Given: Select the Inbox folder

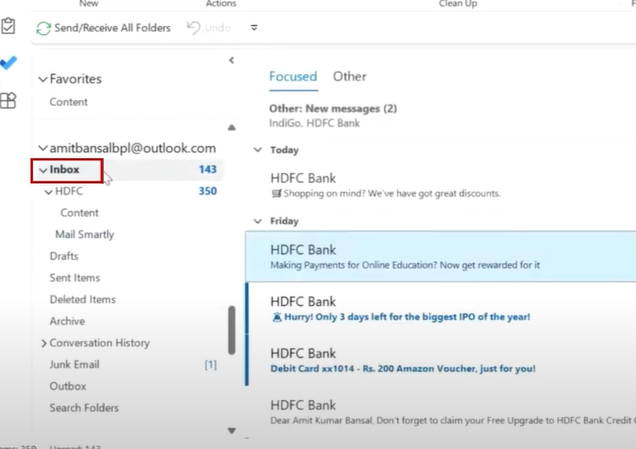Looking at the screenshot, I should click(64, 170).
